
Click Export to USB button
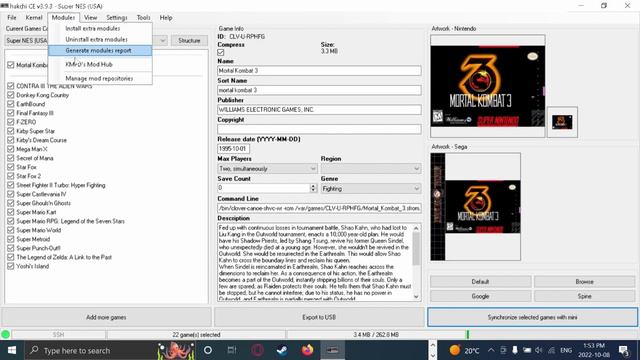319,317
